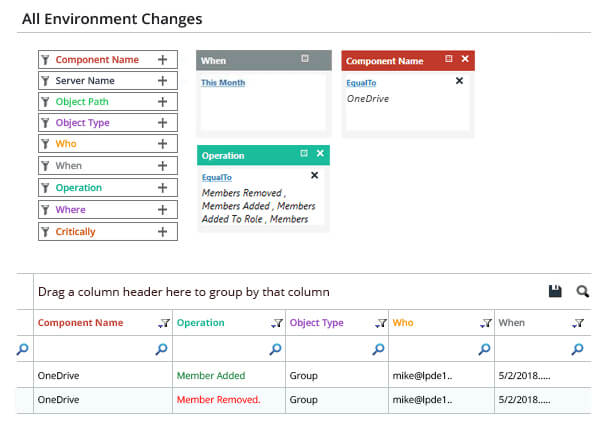Screen dimensions: 612x430
Task: Click the group-by column header drop area
Action: pyautogui.click(x=183, y=292)
